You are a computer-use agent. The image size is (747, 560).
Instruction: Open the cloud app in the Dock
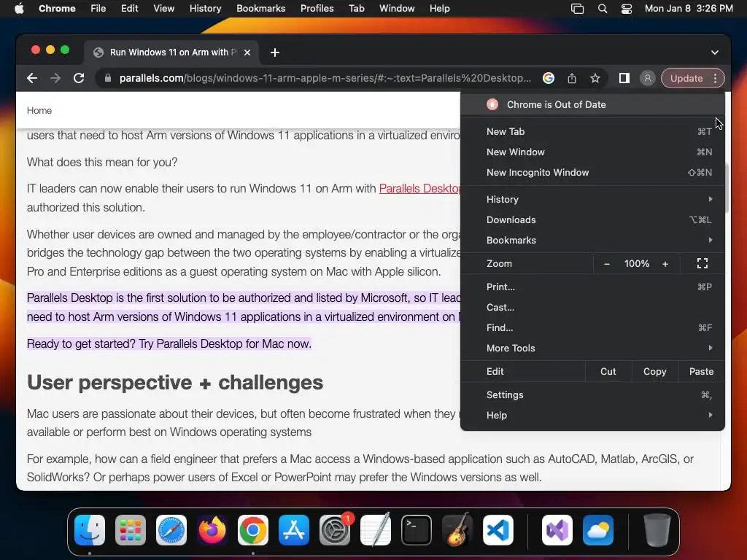[598, 530]
